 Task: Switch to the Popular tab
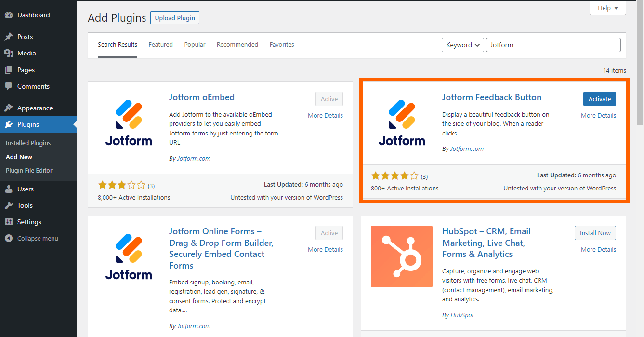pyautogui.click(x=195, y=44)
